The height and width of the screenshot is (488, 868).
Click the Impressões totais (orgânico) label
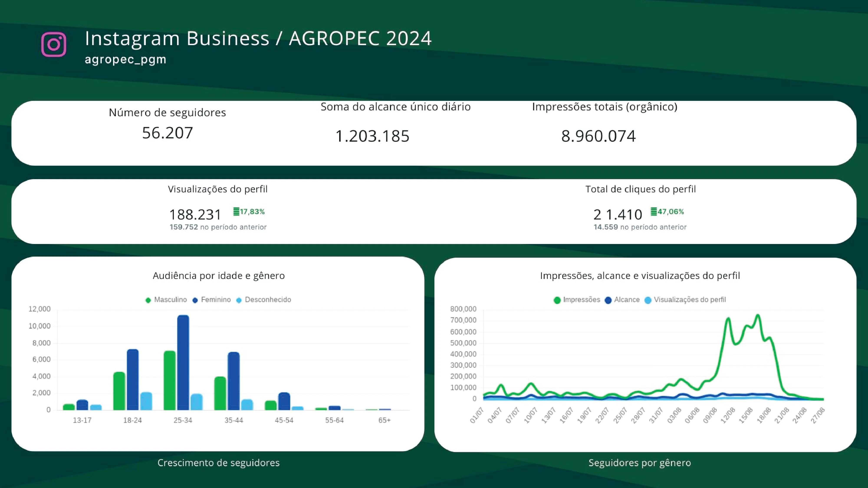pos(605,107)
